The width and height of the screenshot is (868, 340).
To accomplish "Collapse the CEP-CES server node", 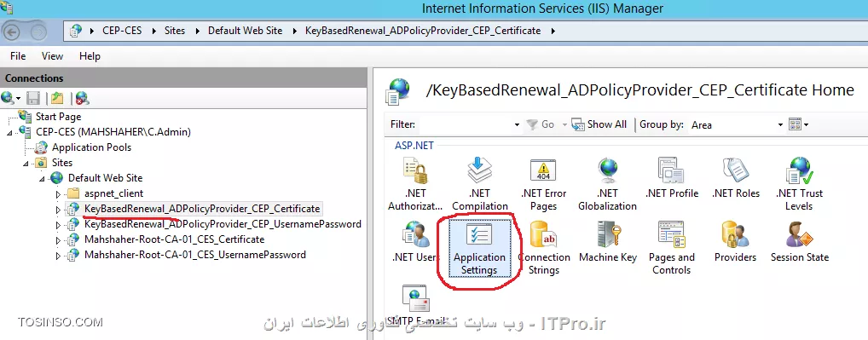I will [9, 133].
